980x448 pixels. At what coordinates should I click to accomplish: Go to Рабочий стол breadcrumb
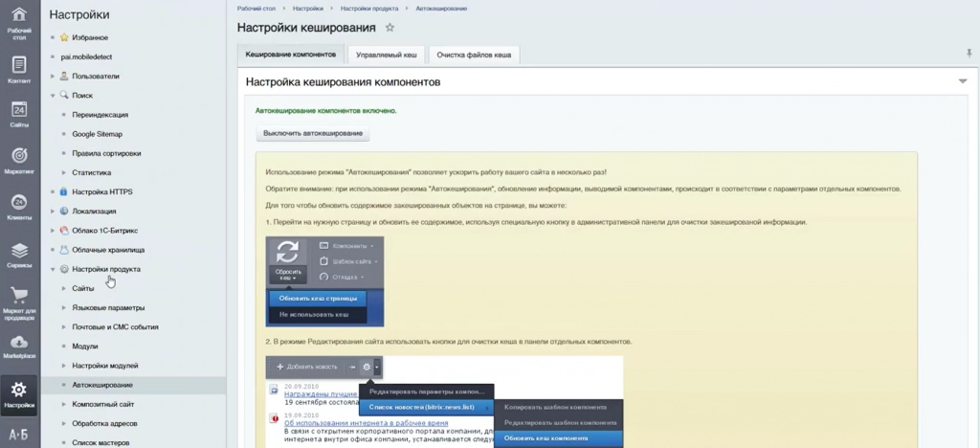(258, 9)
